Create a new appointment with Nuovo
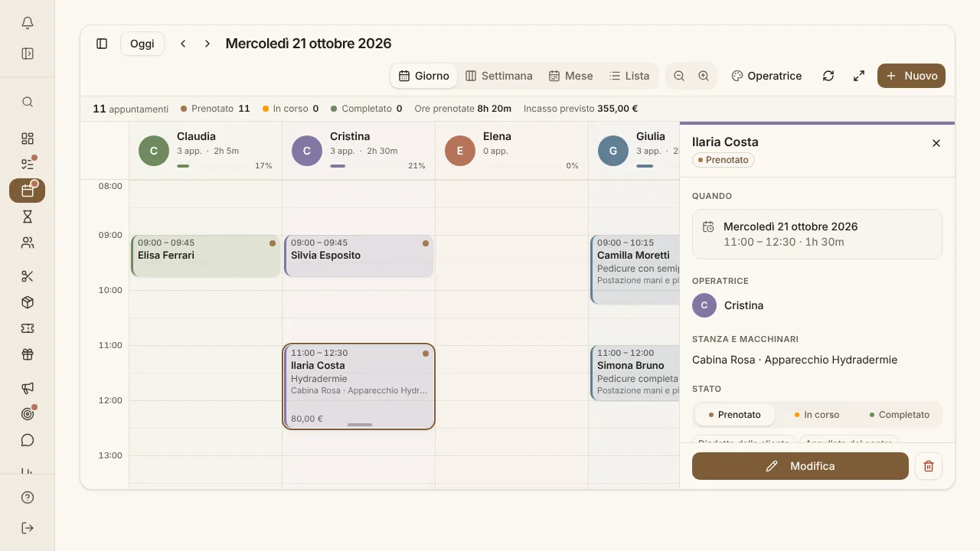This screenshot has height=551, width=980. (x=911, y=76)
